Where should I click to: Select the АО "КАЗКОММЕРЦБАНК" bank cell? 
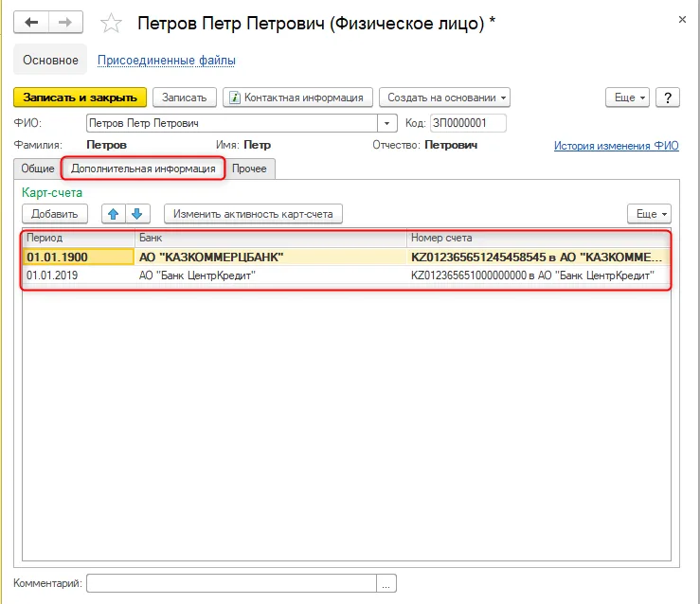271,257
